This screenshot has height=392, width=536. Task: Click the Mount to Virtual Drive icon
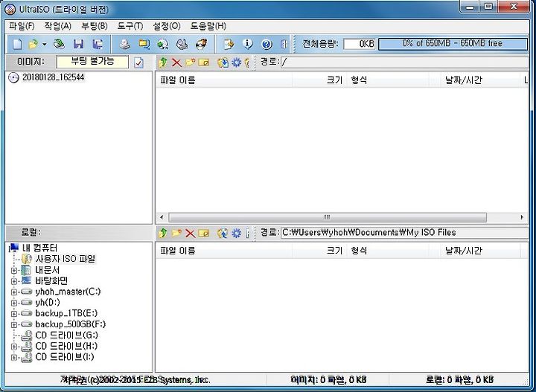point(182,44)
